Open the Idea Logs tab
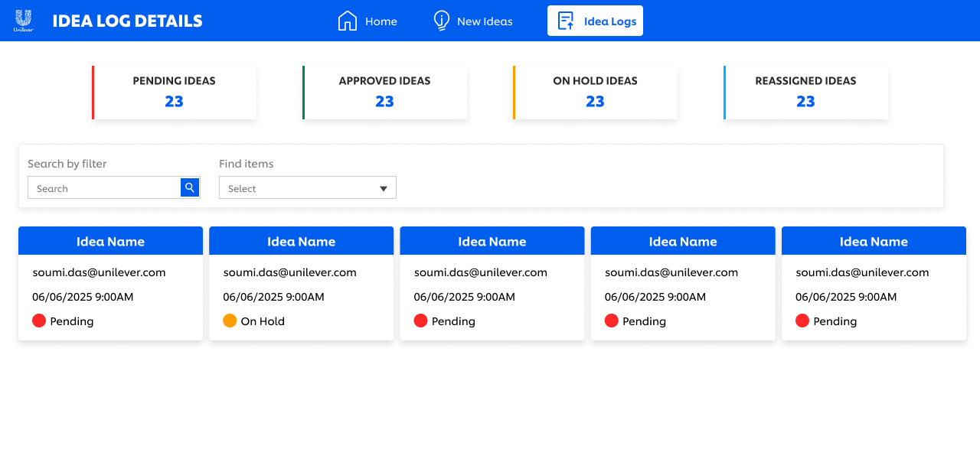The width and height of the screenshot is (980, 459). [609, 21]
